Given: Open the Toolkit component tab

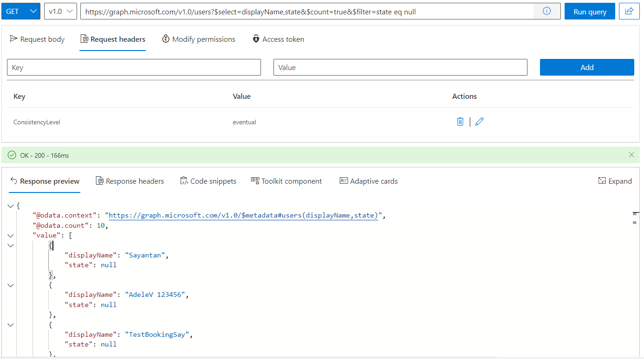Looking at the screenshot, I should click(286, 181).
